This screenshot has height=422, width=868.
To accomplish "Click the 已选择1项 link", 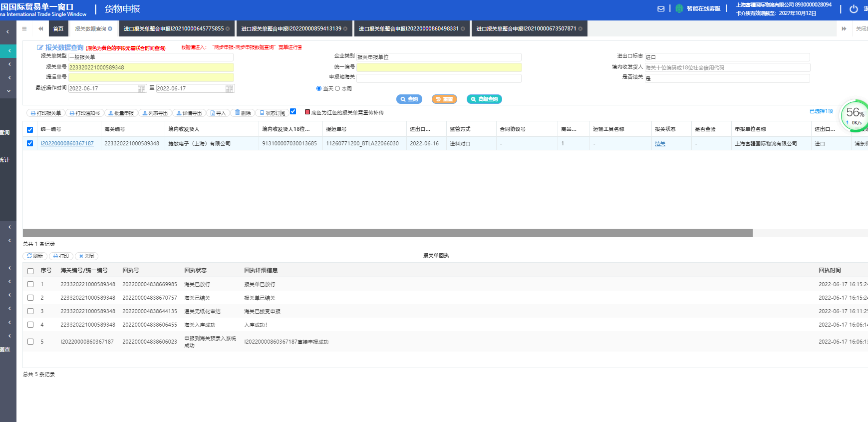I will [x=821, y=111].
